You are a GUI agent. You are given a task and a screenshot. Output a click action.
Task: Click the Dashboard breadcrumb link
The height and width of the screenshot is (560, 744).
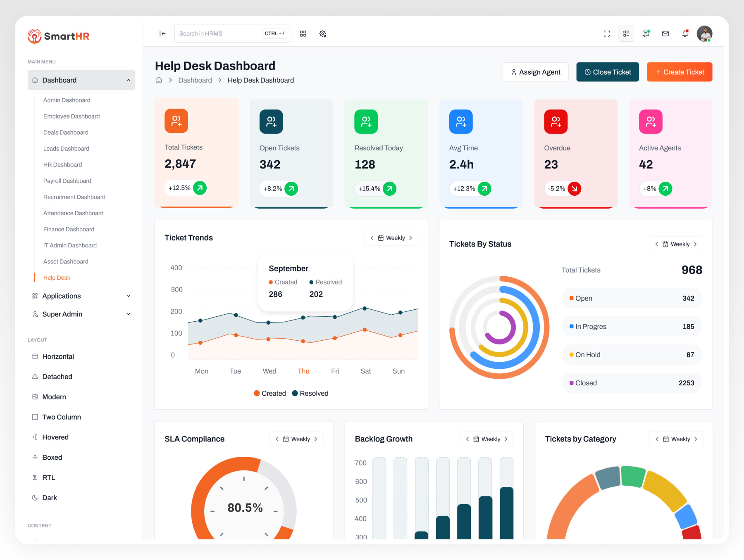[195, 80]
